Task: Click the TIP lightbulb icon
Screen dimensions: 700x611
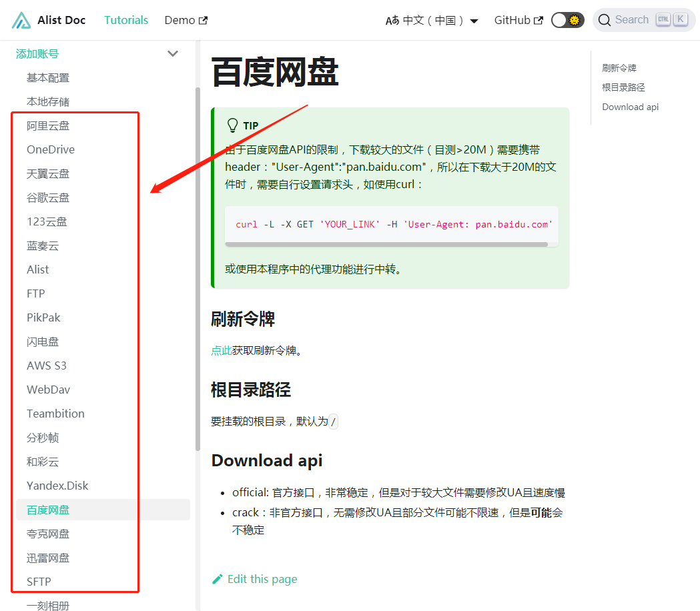Action: click(233, 125)
